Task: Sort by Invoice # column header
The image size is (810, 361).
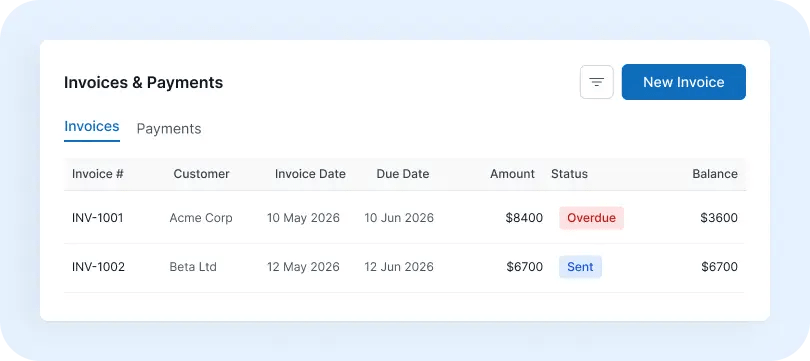Action: (98, 174)
